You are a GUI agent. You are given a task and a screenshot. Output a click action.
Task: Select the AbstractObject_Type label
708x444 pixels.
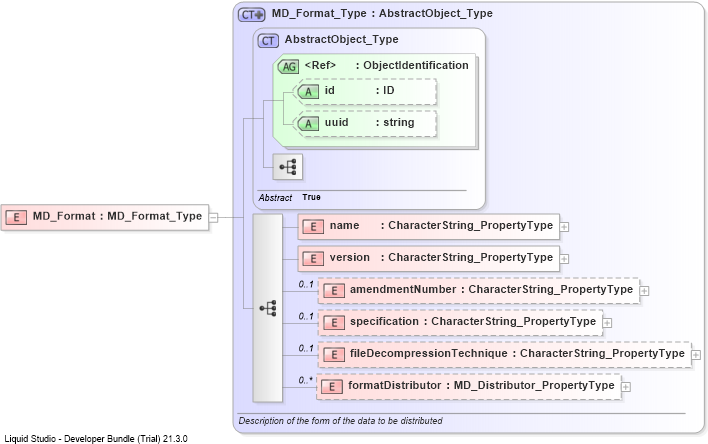coord(341,39)
